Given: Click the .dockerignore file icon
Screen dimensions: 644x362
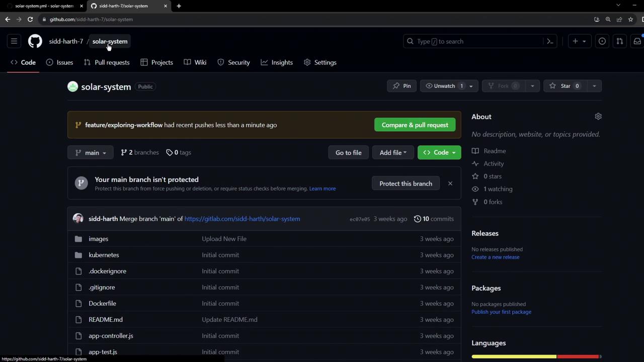Looking at the screenshot, I should 78,271.
